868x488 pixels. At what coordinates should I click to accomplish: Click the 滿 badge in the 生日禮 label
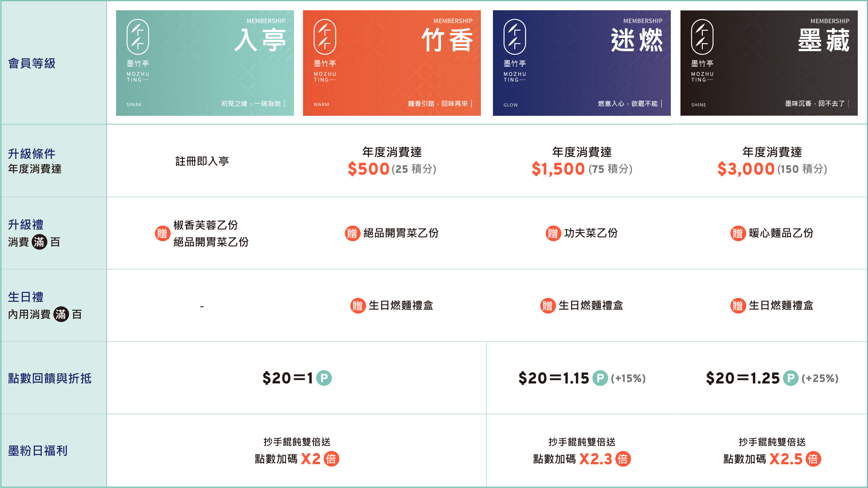(61, 314)
